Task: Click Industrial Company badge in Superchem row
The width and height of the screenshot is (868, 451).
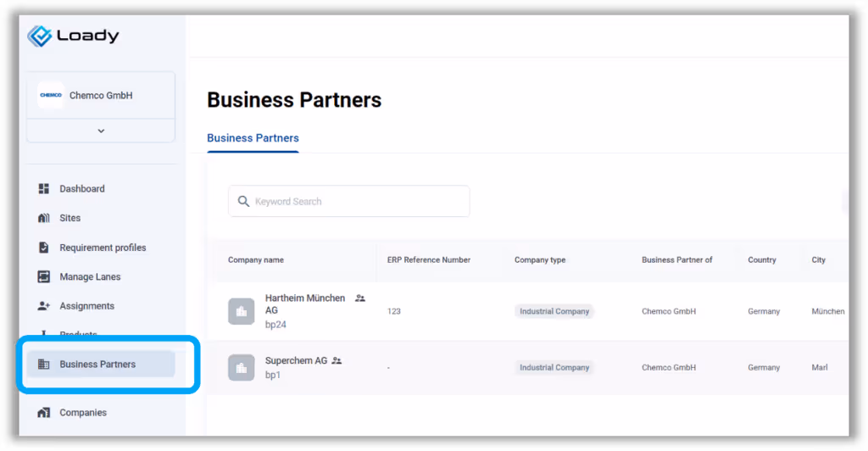Action: point(554,367)
